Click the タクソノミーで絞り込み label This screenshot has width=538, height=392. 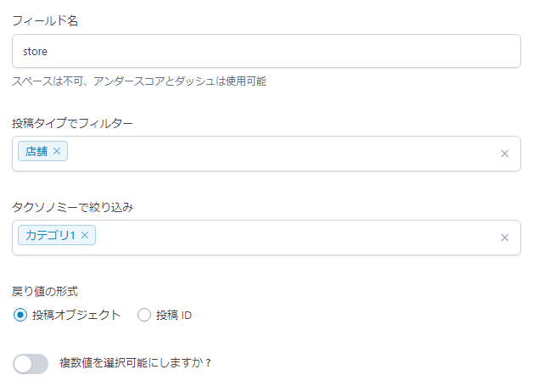[x=72, y=208]
